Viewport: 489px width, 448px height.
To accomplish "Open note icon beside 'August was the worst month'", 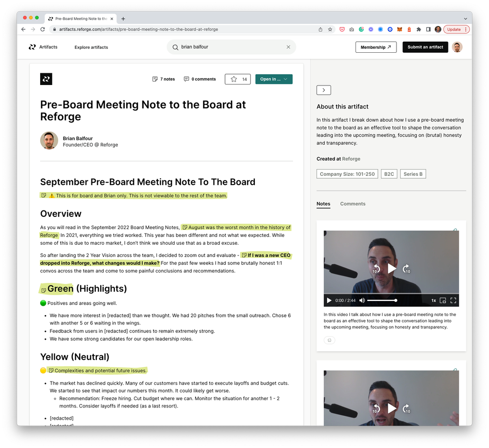I will (185, 228).
